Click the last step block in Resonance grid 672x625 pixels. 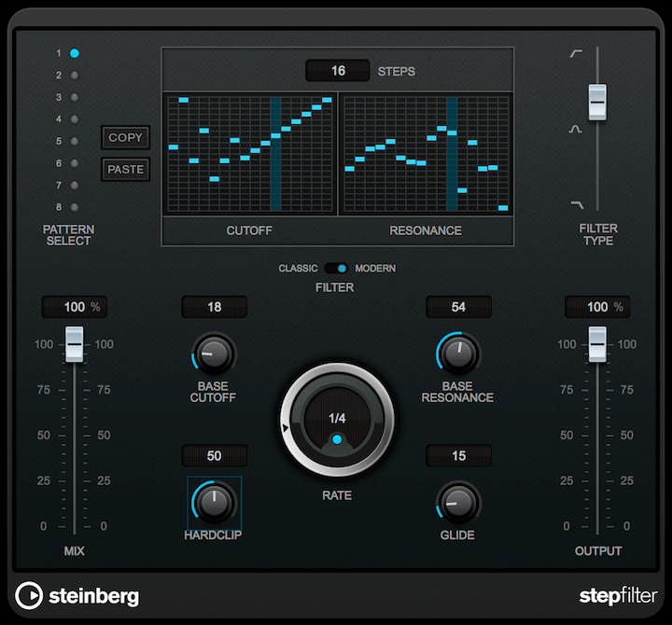click(503, 208)
